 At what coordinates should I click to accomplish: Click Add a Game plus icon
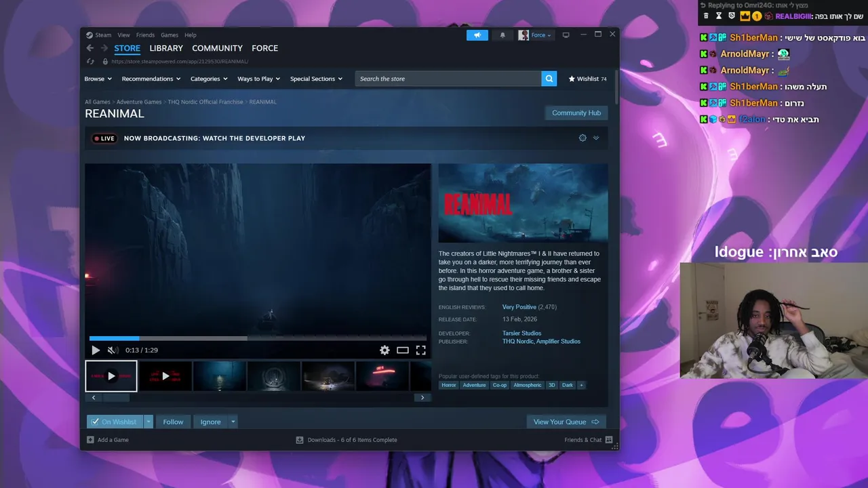click(90, 440)
